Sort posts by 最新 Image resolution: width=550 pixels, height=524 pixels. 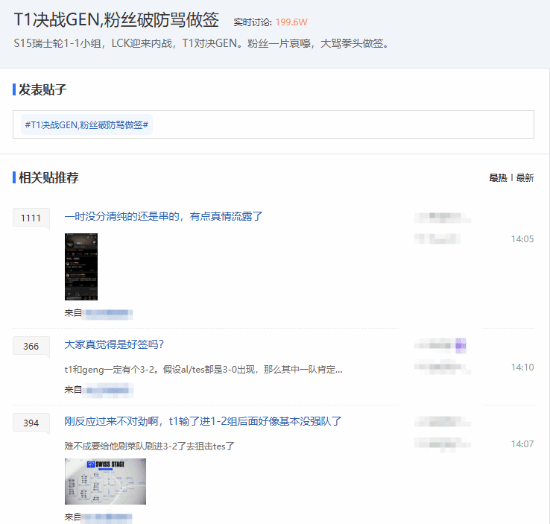[525, 178]
